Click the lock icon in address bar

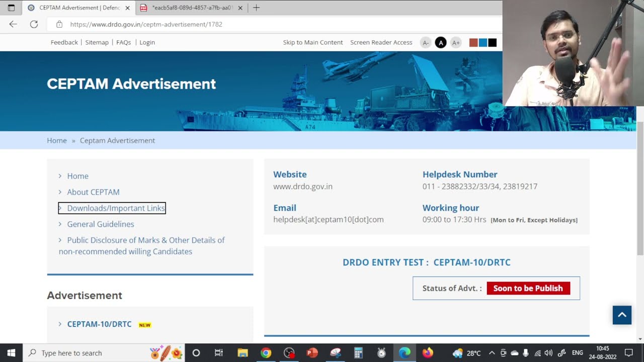pyautogui.click(x=59, y=24)
